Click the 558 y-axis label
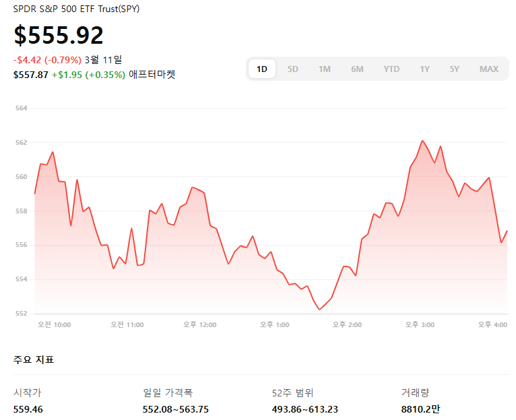The width and height of the screenshot is (516, 420). point(21,211)
